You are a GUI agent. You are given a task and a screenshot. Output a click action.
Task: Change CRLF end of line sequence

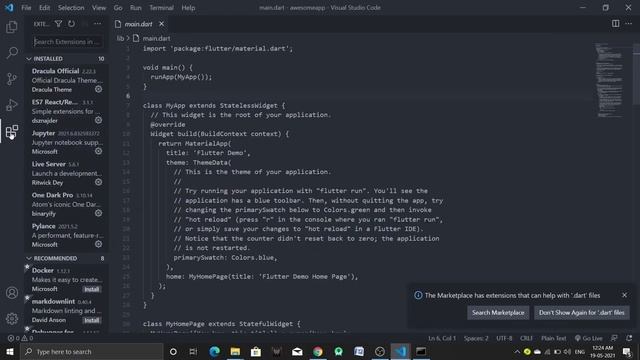[527, 338]
